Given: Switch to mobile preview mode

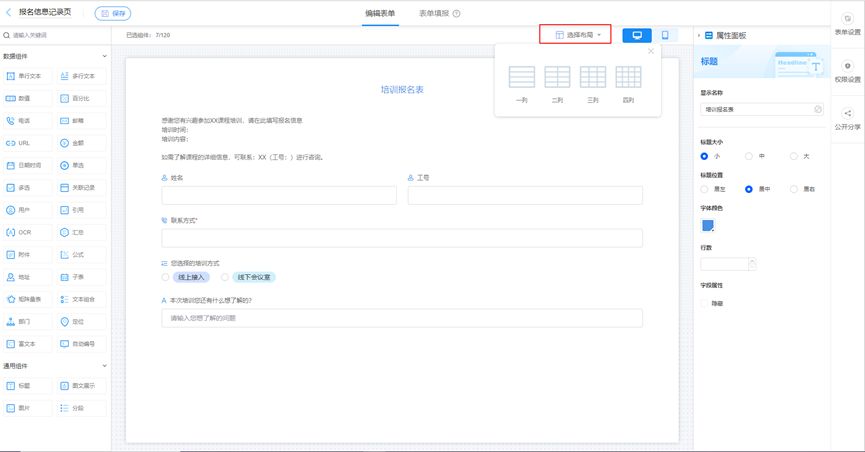Looking at the screenshot, I should tap(665, 35).
